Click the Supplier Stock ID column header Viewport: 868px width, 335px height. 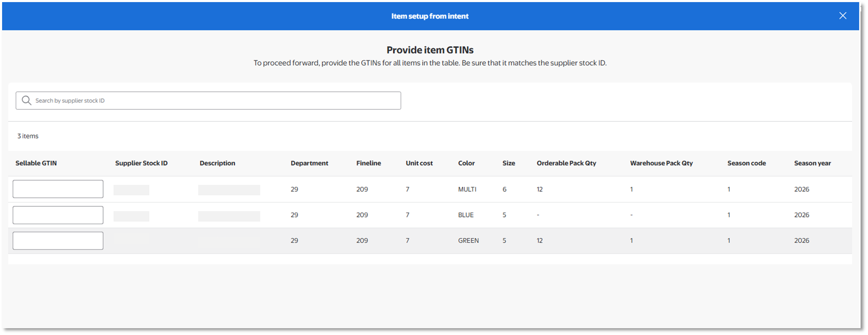pos(141,163)
